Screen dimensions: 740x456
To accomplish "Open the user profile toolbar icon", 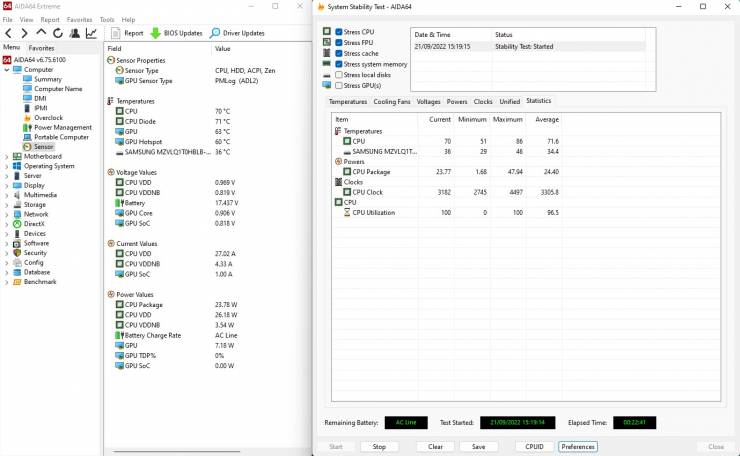I will coord(75,33).
